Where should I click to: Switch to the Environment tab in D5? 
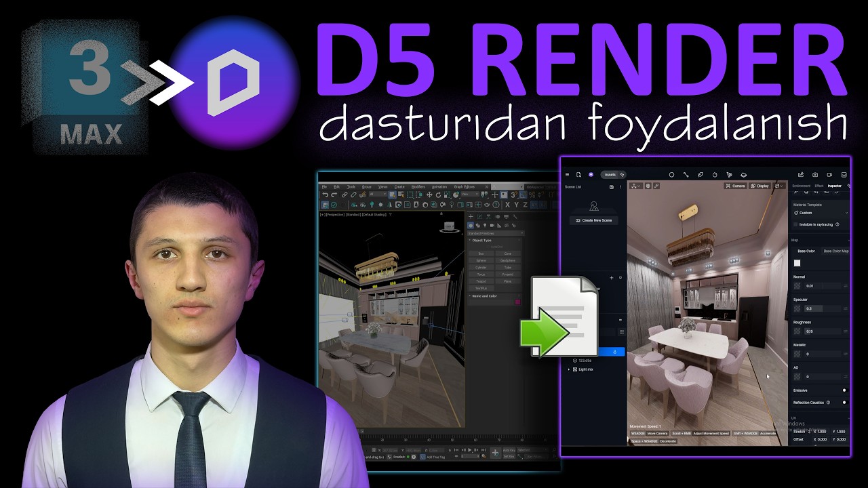coord(802,186)
